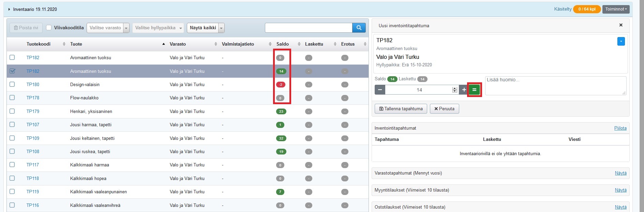Click the red -2 saldo badge
The width and height of the screenshot is (644, 212).
pyautogui.click(x=281, y=85)
